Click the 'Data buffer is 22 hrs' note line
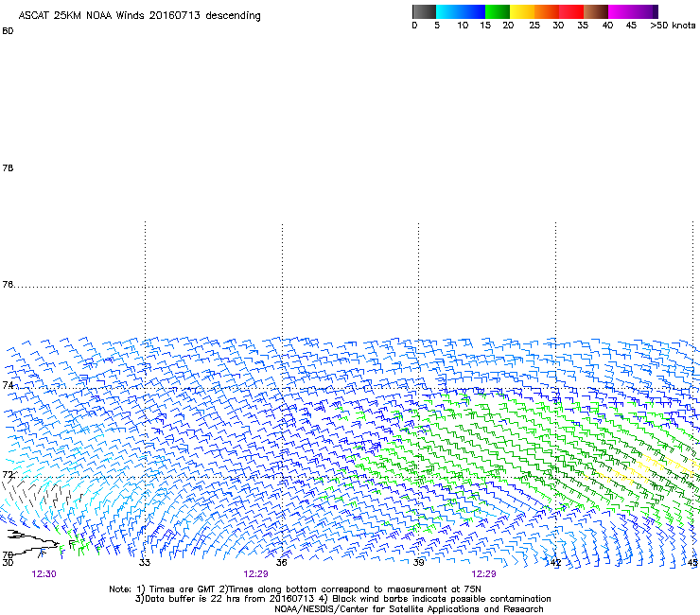Screen dimensions: 700x615 click(x=342, y=599)
